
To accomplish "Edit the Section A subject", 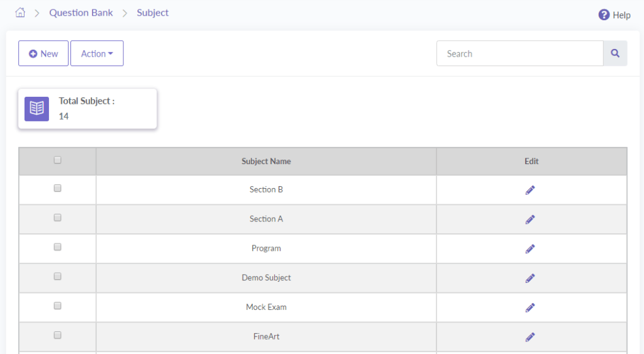I will point(530,219).
